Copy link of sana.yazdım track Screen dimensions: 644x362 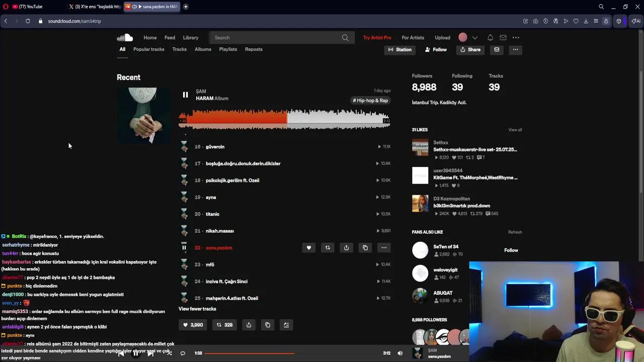coord(365,247)
